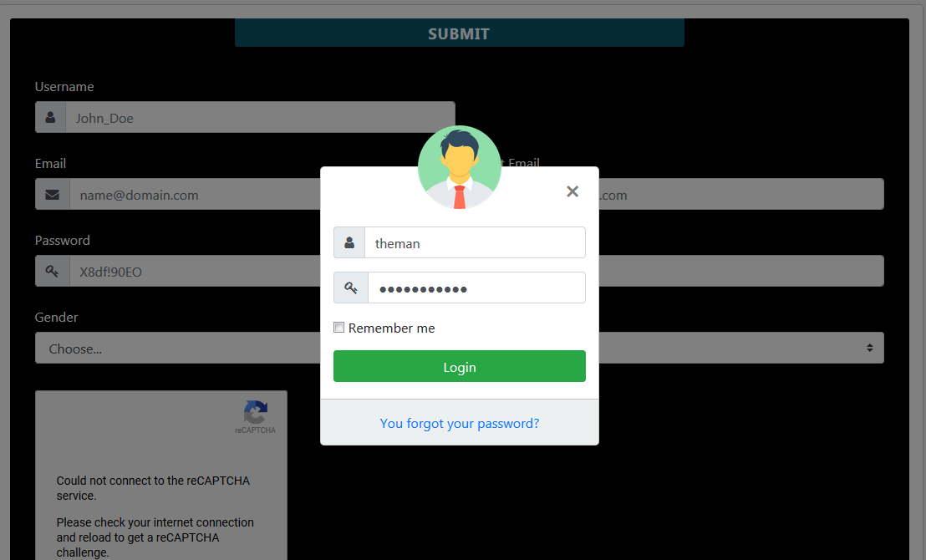
Task: Open You forgot your password link
Action: (x=460, y=424)
